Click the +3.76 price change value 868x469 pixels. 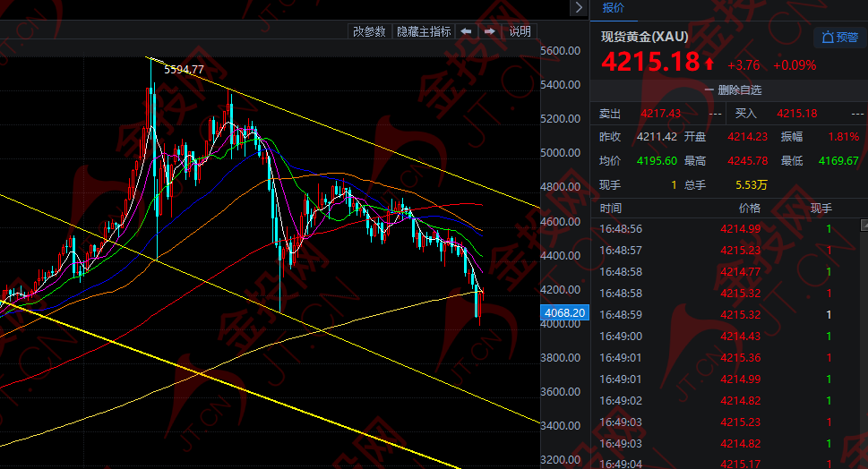(x=743, y=65)
